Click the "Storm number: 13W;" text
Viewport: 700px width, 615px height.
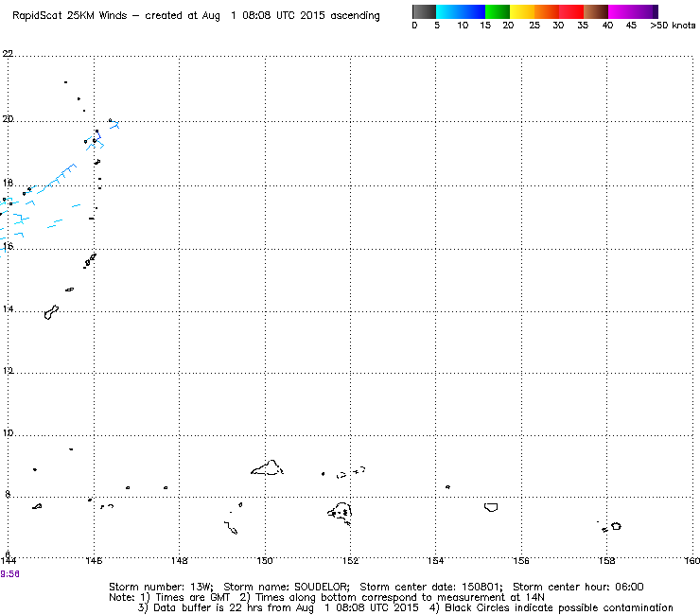[161, 587]
